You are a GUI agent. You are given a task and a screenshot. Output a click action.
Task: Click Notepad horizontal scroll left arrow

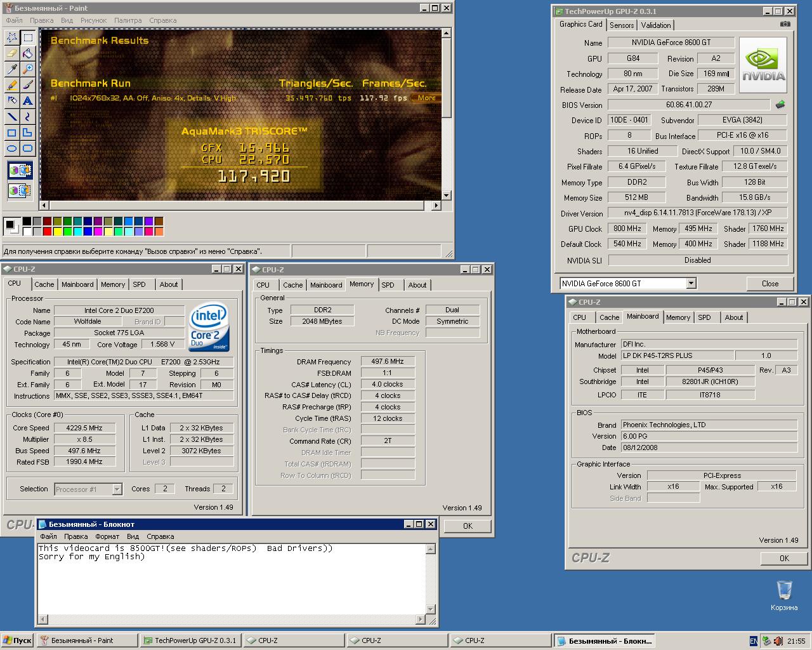[43, 620]
